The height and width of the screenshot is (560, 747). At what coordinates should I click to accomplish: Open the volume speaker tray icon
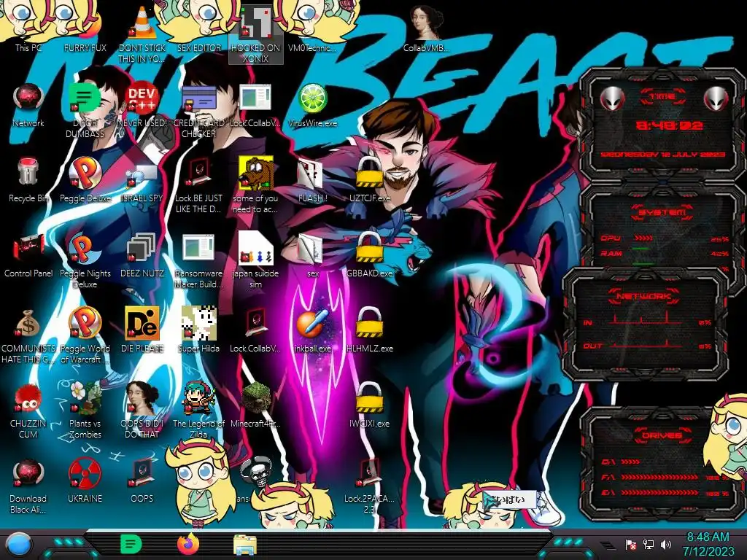click(x=666, y=544)
